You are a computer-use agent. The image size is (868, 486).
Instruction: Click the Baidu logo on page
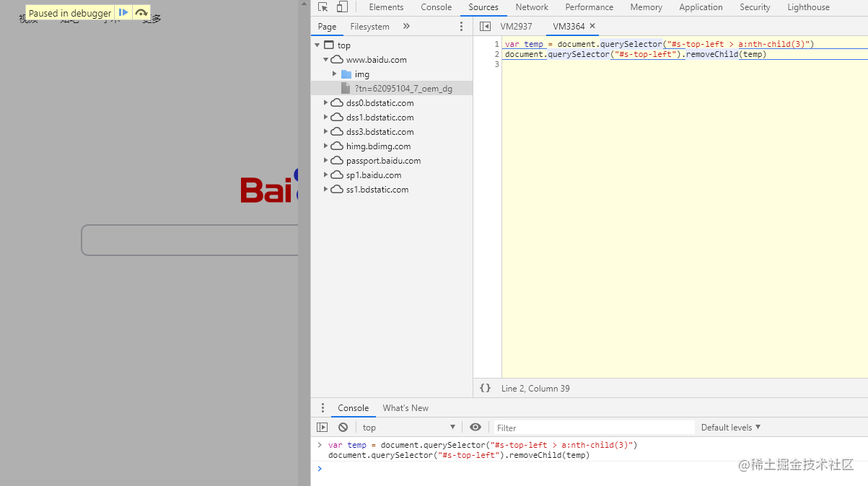click(269, 185)
